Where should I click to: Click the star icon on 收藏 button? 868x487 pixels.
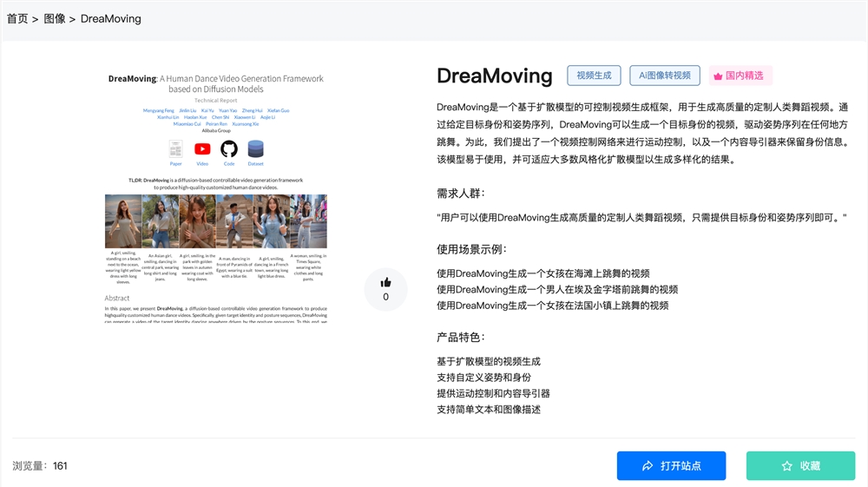click(786, 466)
